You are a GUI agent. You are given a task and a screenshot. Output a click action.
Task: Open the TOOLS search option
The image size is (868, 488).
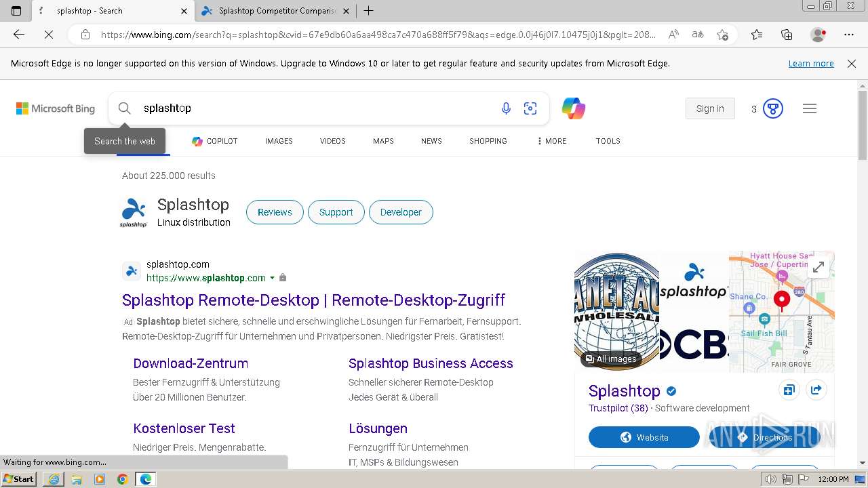click(608, 141)
